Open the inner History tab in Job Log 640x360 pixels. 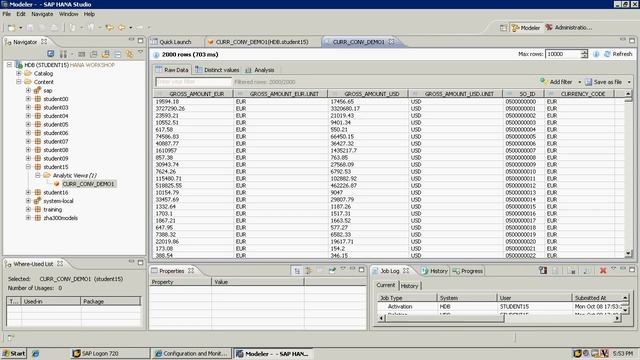click(x=409, y=286)
